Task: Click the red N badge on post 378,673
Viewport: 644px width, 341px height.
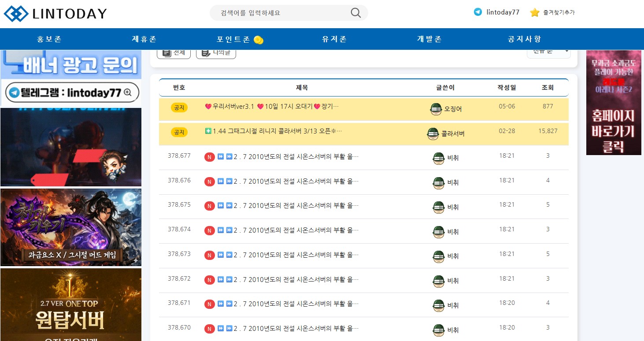Action: 210,256
